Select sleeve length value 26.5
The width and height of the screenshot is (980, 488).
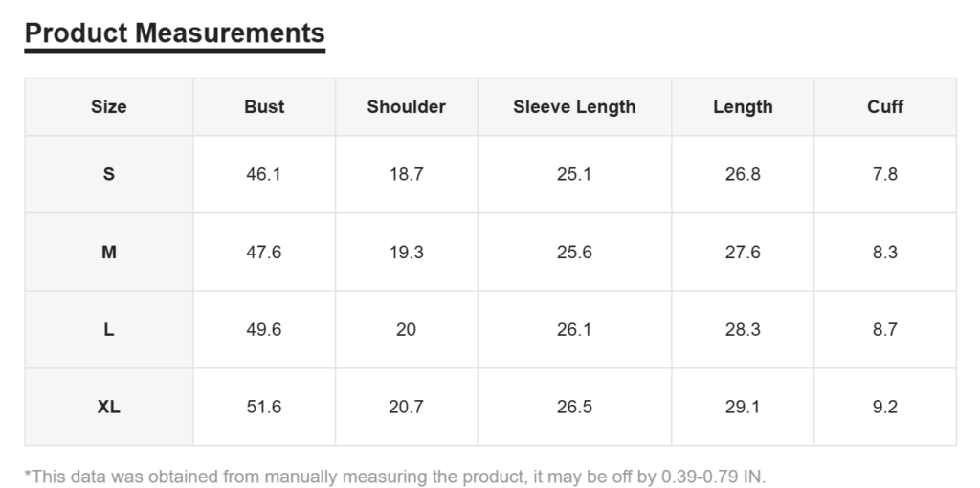point(574,407)
